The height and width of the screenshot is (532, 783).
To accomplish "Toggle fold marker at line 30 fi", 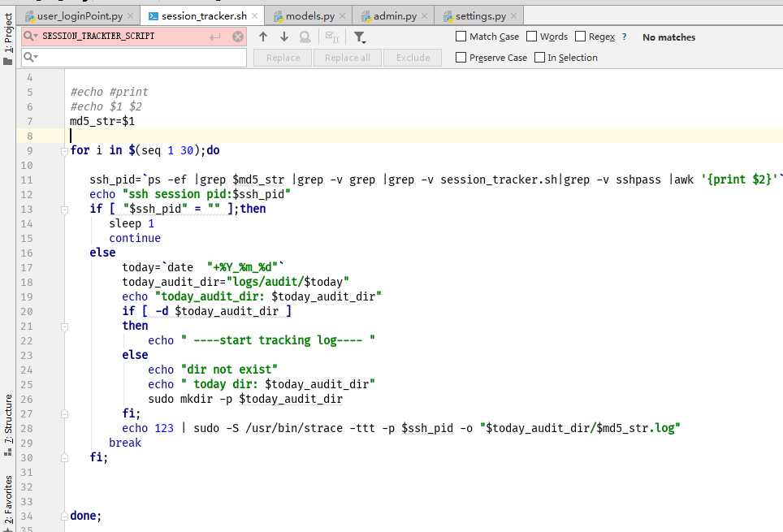I will pos(64,457).
